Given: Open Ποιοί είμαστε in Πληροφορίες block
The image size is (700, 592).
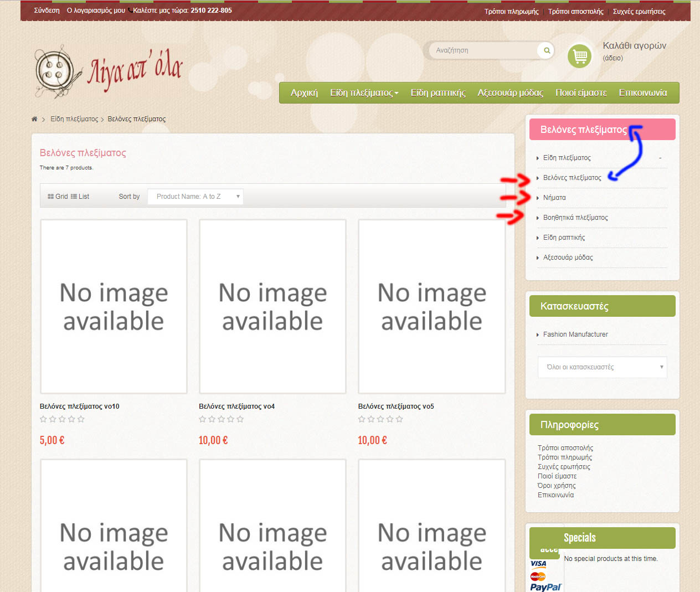Looking at the screenshot, I should point(557,476).
